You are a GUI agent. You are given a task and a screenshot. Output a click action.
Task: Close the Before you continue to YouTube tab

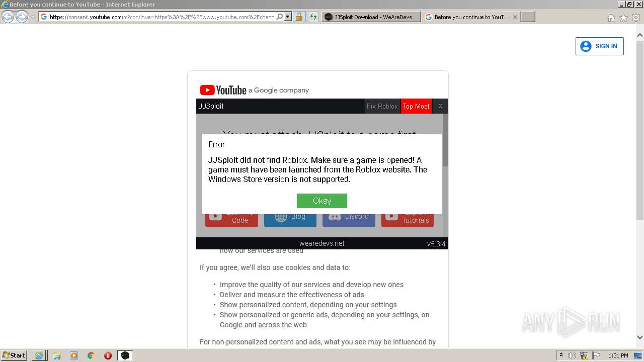coord(515,17)
